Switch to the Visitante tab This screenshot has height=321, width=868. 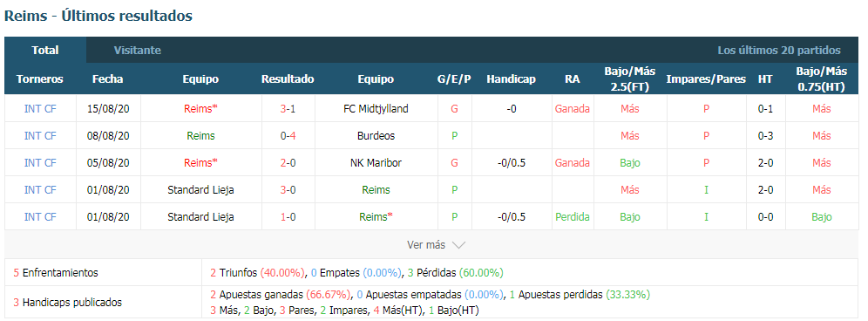[138, 50]
